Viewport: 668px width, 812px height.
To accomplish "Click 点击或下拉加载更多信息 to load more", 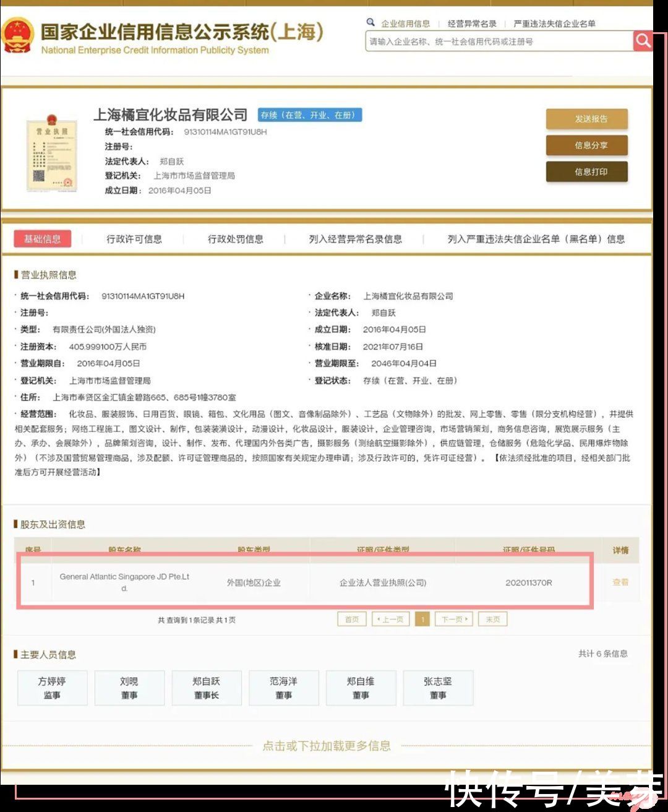I will [x=327, y=746].
